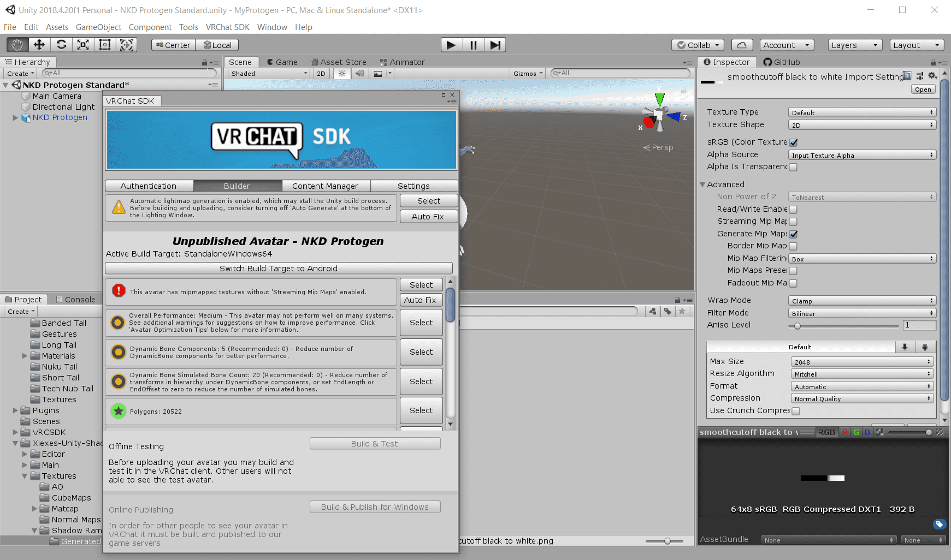951x560 pixels.
Task: Expand NKD Protogen in Hierarchy
Action: tap(15, 117)
